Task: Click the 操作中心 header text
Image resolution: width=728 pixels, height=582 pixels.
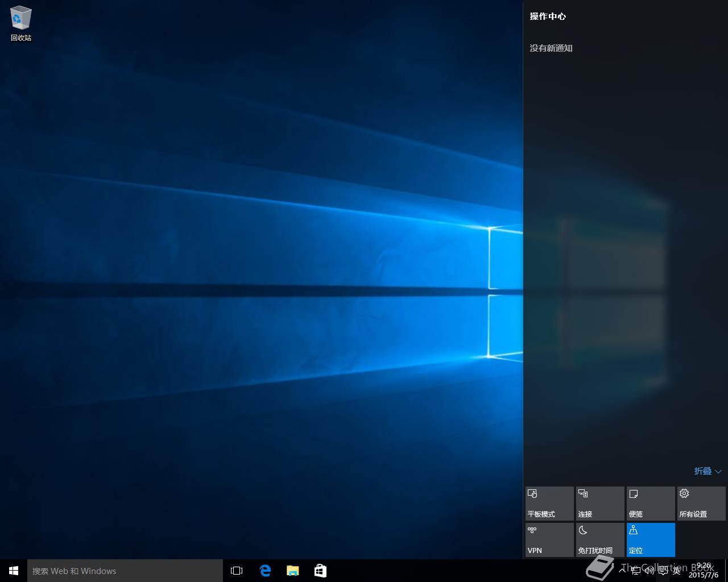Action: [x=548, y=16]
